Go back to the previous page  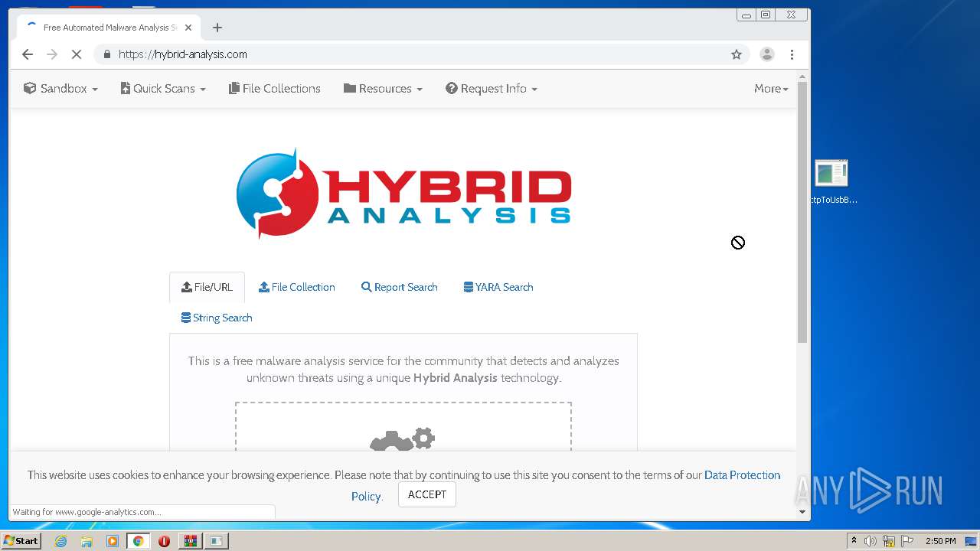pyautogui.click(x=28, y=54)
